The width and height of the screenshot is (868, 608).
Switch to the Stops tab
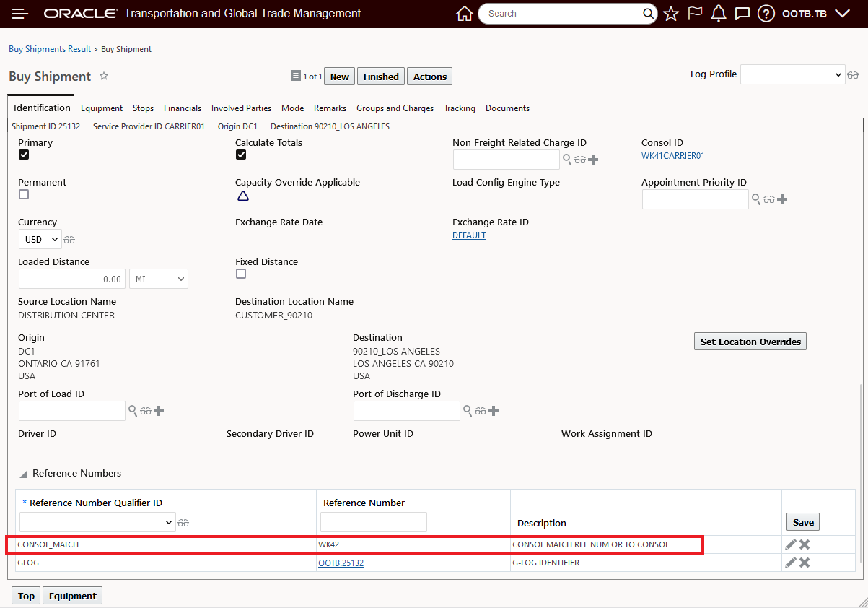click(x=143, y=108)
